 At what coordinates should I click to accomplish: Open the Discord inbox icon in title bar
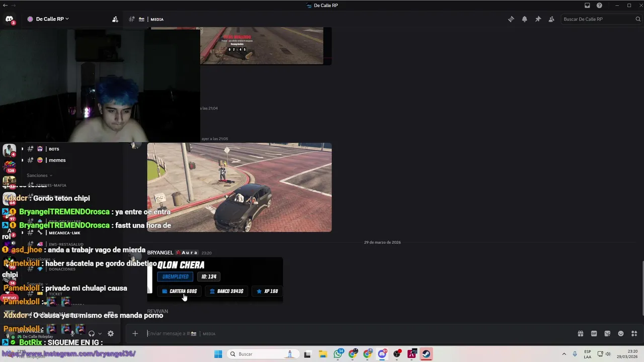[x=587, y=6]
